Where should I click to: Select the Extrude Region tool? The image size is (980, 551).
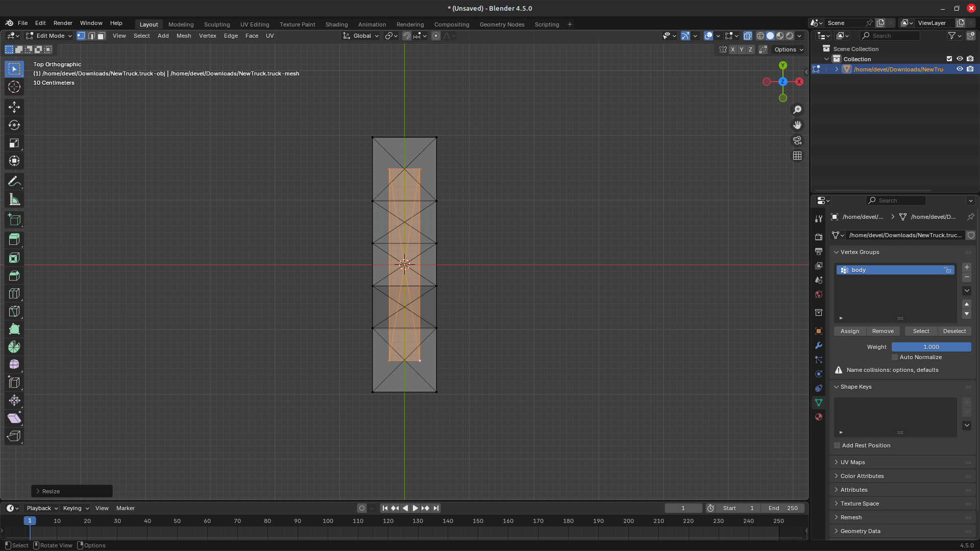coord(14,239)
